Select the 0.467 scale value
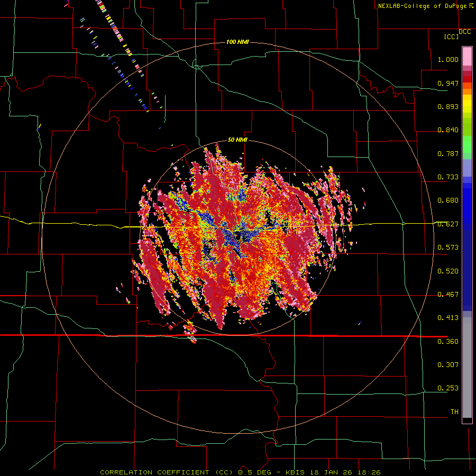 [448, 294]
